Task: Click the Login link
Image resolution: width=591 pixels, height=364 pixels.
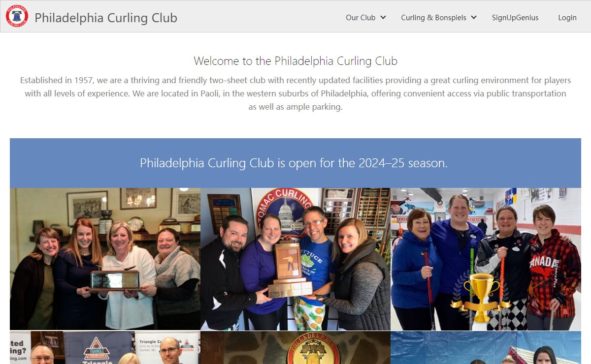Action: click(x=567, y=17)
